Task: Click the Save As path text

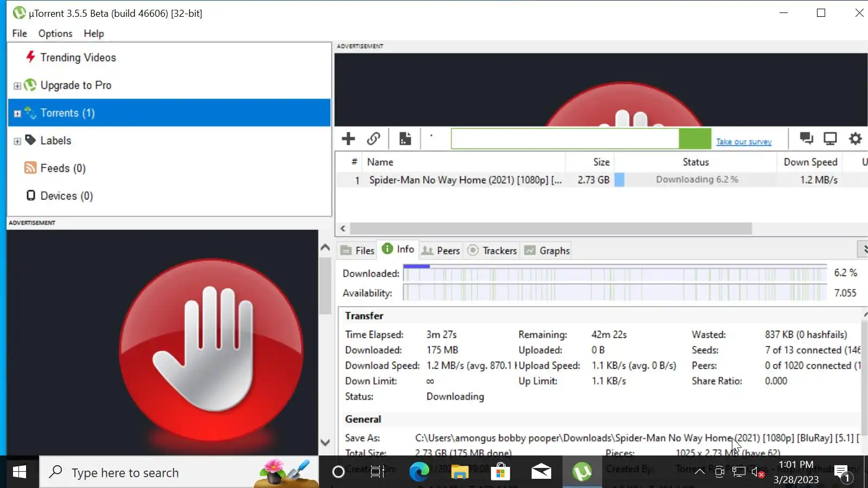Action: [637, 438]
